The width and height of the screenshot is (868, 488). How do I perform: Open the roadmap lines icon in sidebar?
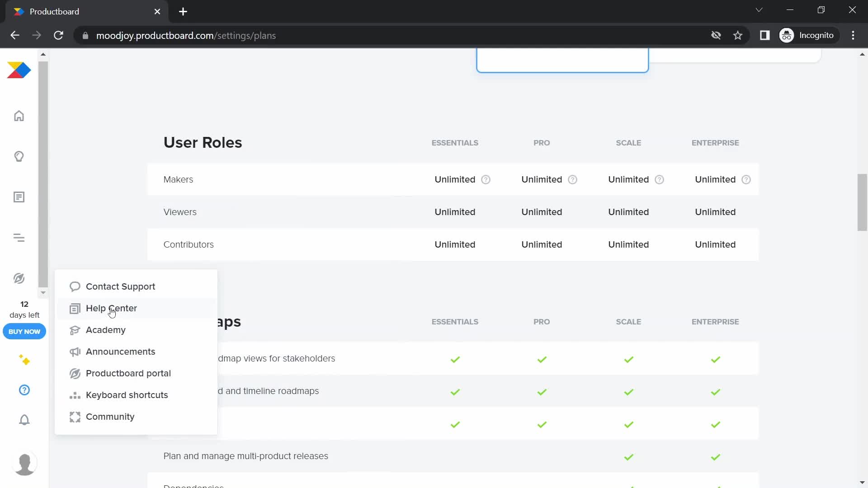(19, 238)
